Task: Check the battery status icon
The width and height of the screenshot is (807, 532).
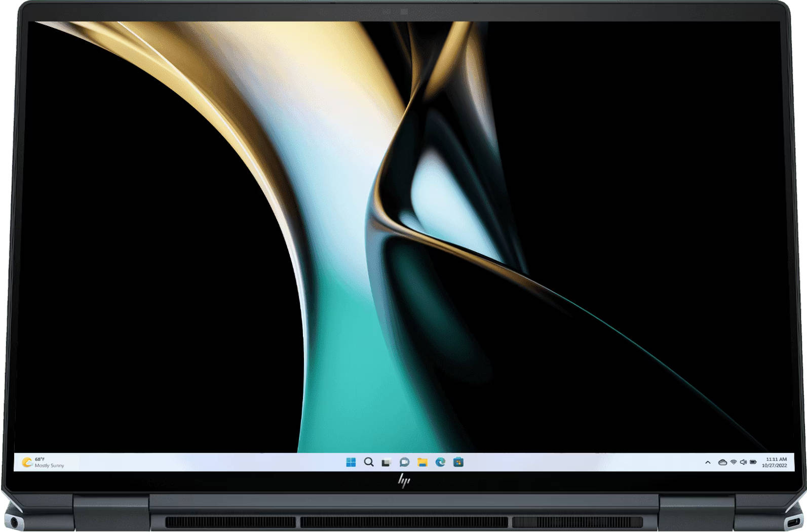Action: tap(753, 462)
